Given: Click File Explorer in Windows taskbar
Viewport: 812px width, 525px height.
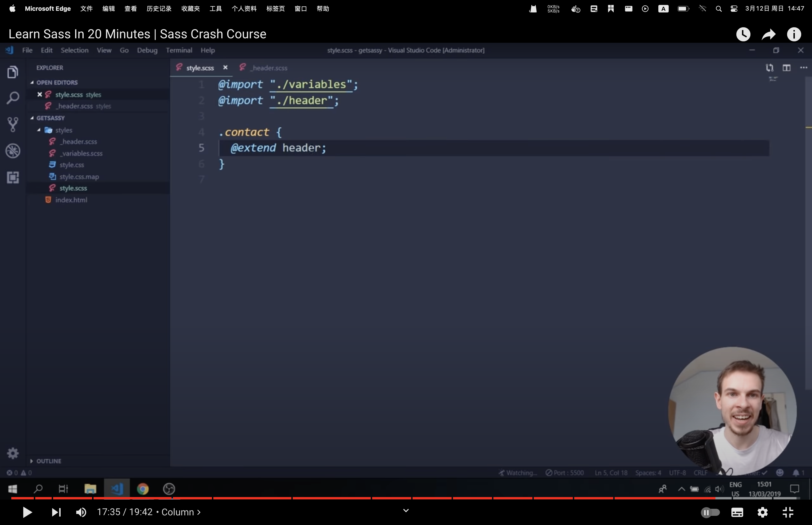Looking at the screenshot, I should (90, 489).
